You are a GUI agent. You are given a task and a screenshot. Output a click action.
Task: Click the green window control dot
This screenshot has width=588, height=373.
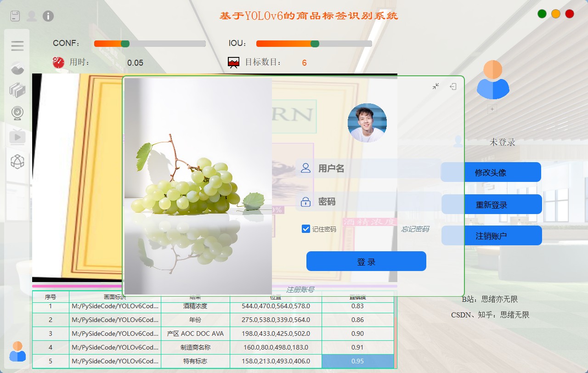point(542,14)
